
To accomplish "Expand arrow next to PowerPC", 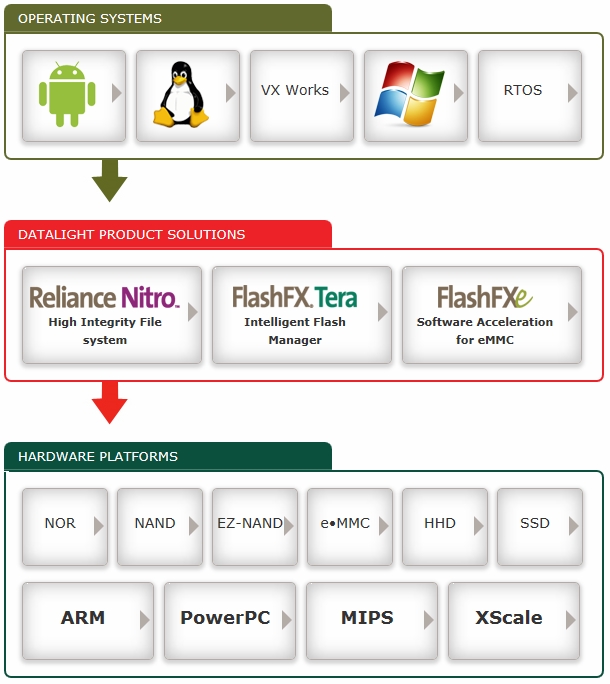I will (x=287, y=621).
